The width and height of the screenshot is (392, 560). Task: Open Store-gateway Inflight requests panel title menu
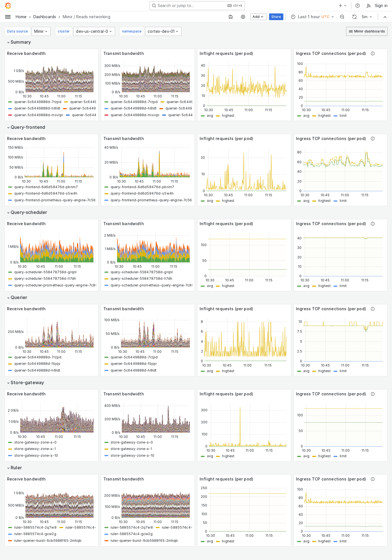[226, 394]
